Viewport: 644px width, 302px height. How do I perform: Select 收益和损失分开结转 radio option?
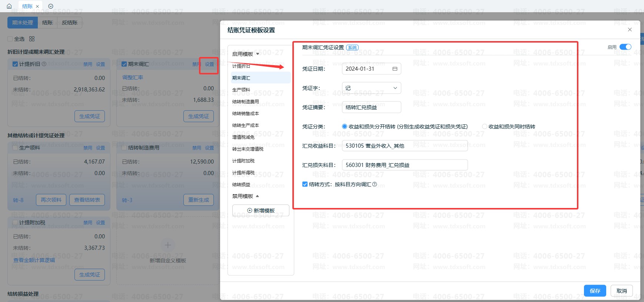point(345,127)
